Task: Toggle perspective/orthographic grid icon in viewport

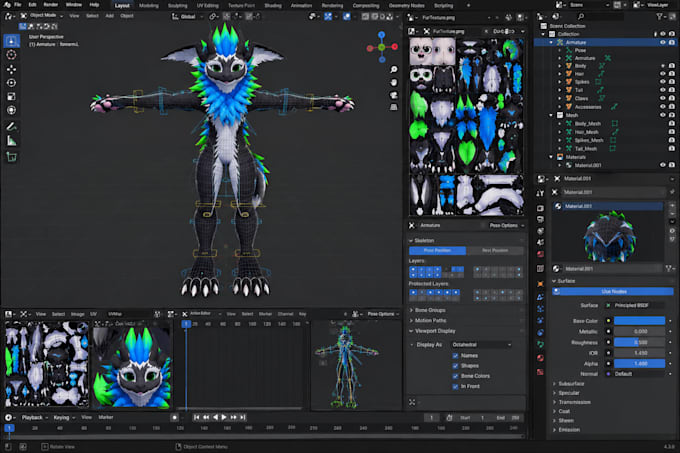Action: pyautogui.click(x=394, y=107)
